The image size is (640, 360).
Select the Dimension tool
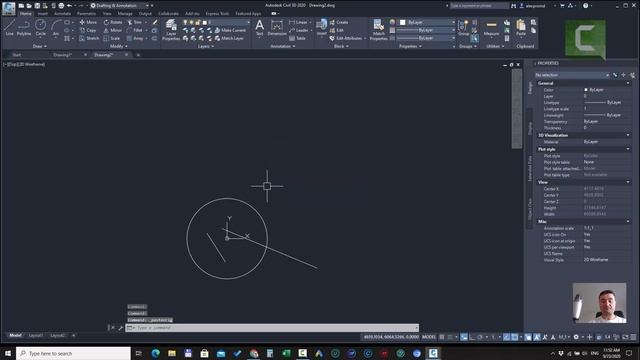277,28
